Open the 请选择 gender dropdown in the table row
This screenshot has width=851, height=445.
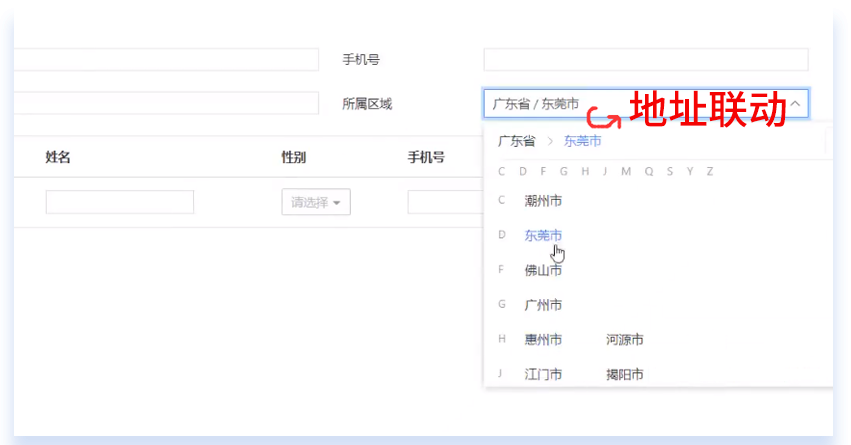[316, 202]
